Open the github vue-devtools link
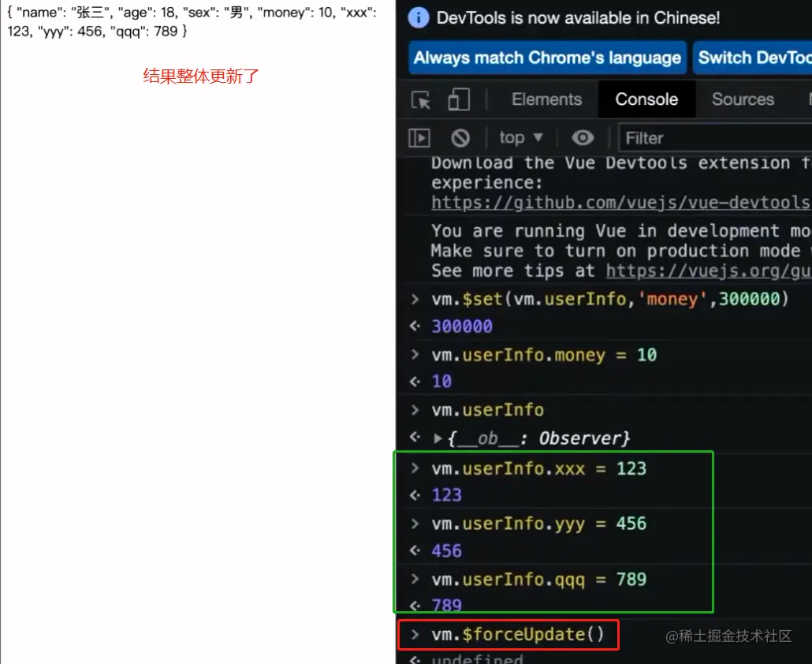 [x=621, y=203]
